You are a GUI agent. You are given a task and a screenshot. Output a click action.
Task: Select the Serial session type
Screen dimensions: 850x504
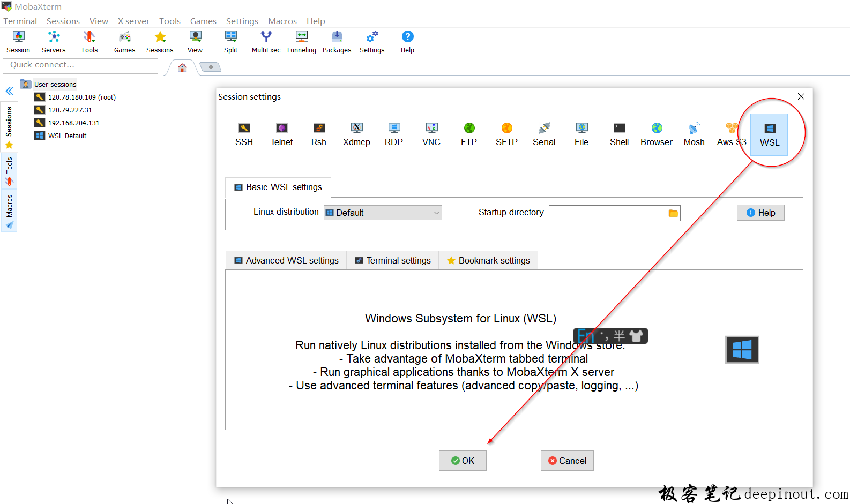point(544,134)
